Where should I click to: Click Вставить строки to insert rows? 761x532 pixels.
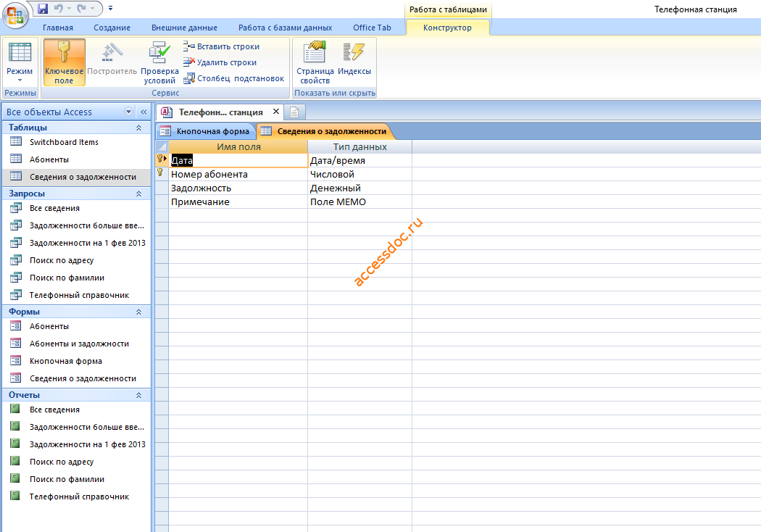tap(221, 46)
